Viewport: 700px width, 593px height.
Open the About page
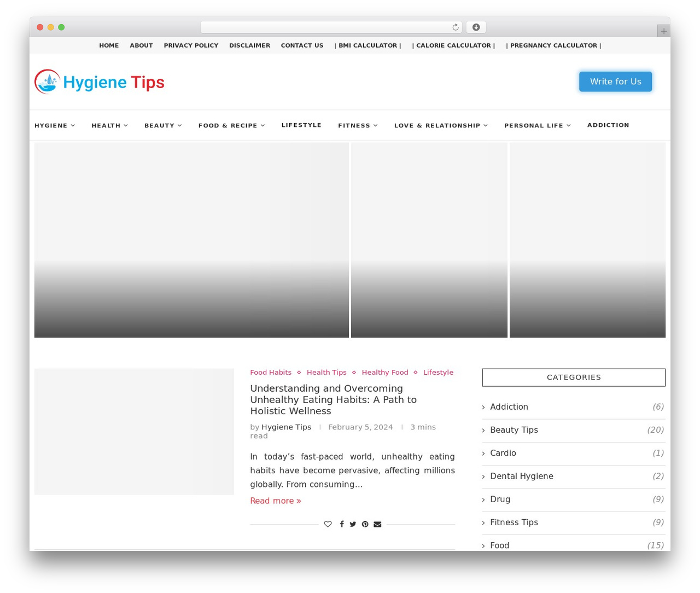(x=141, y=45)
